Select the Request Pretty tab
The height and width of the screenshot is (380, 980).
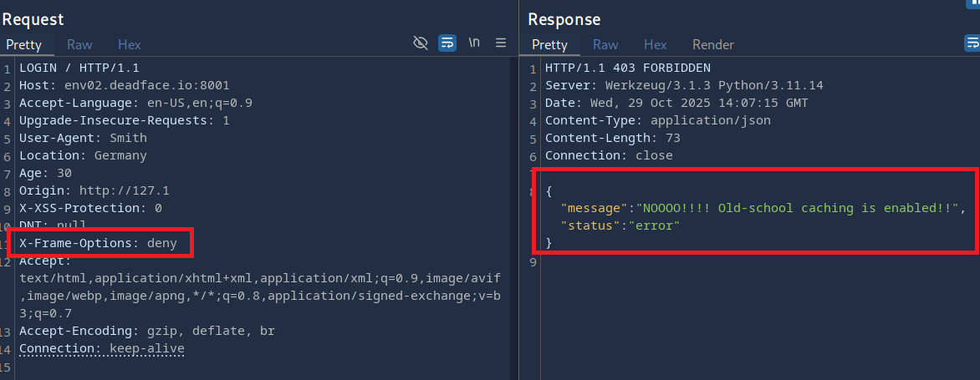tap(23, 44)
